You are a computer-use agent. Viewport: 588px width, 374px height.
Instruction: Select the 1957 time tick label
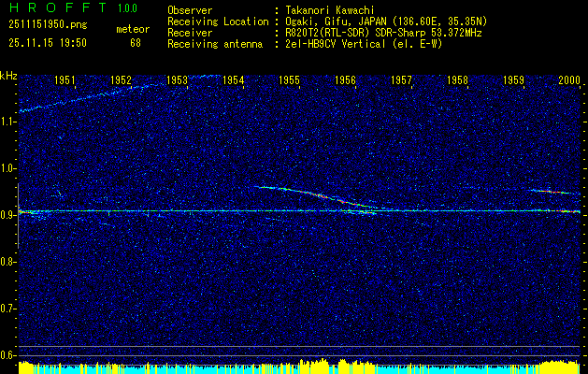click(x=401, y=81)
